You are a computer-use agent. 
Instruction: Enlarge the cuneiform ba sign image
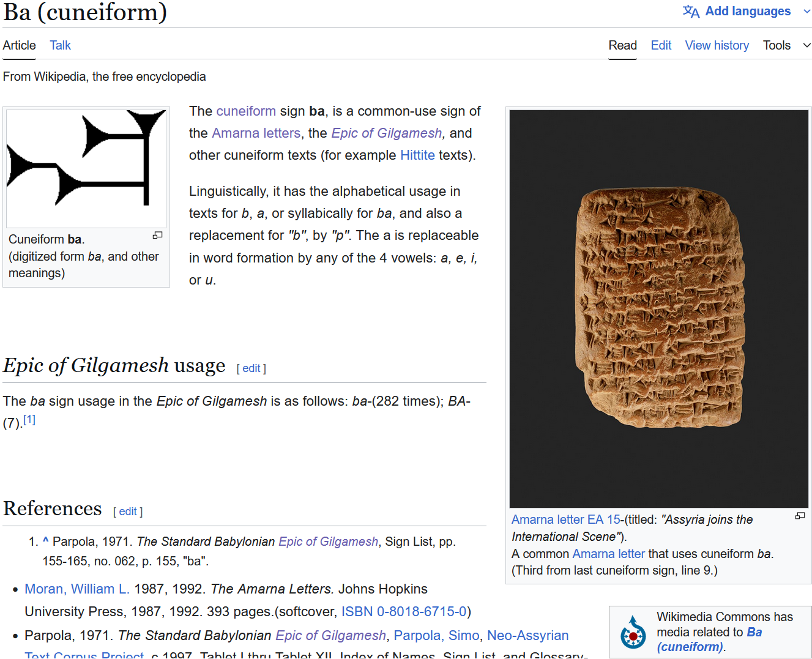pyautogui.click(x=157, y=236)
